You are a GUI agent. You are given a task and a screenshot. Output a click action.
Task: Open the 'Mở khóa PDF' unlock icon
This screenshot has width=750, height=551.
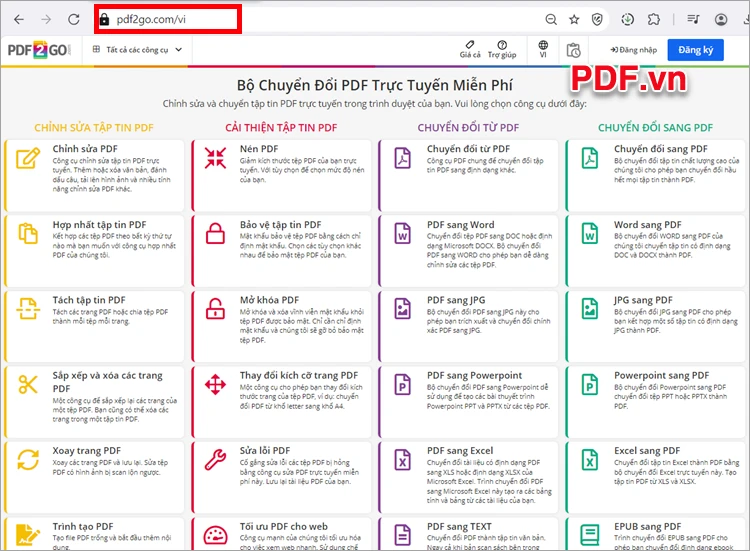point(215,309)
